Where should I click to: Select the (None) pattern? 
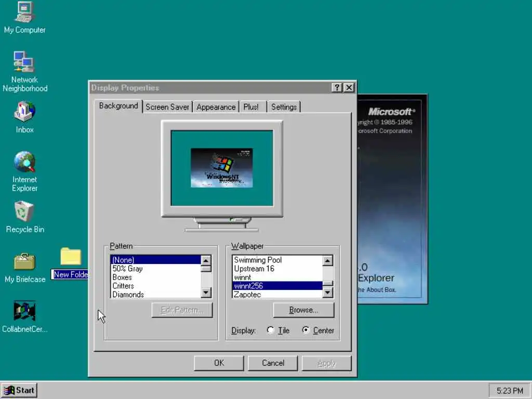click(156, 260)
